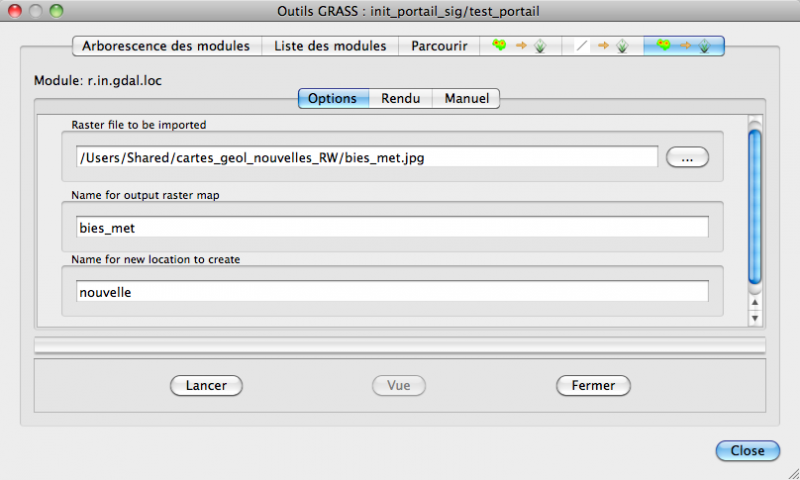Screen dimensions: 800x480
Task: Click the blue Close button
Action: [x=747, y=451]
